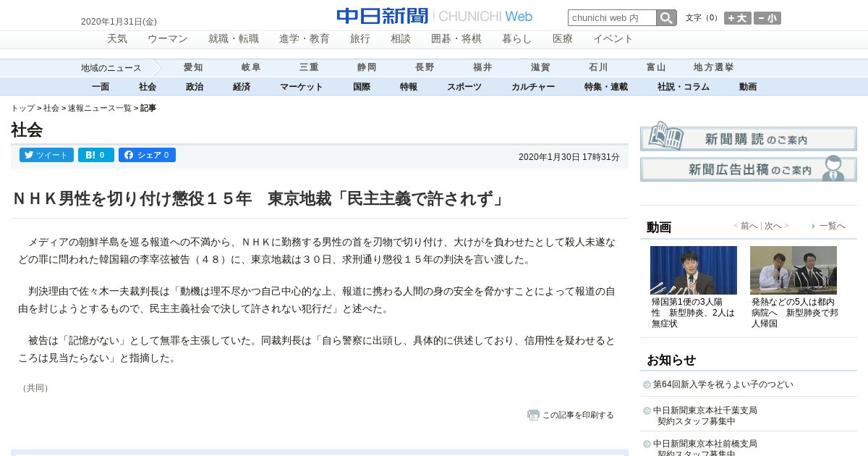Click into the chunichi web search field
868x456 pixels.
[612, 18]
